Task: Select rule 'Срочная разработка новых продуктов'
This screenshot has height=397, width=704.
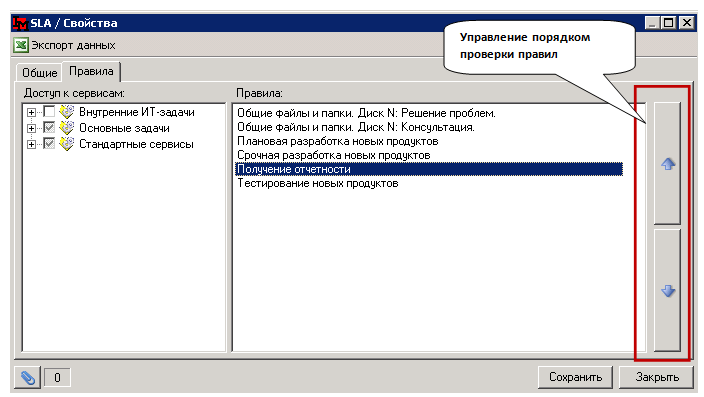Action: 334,155
